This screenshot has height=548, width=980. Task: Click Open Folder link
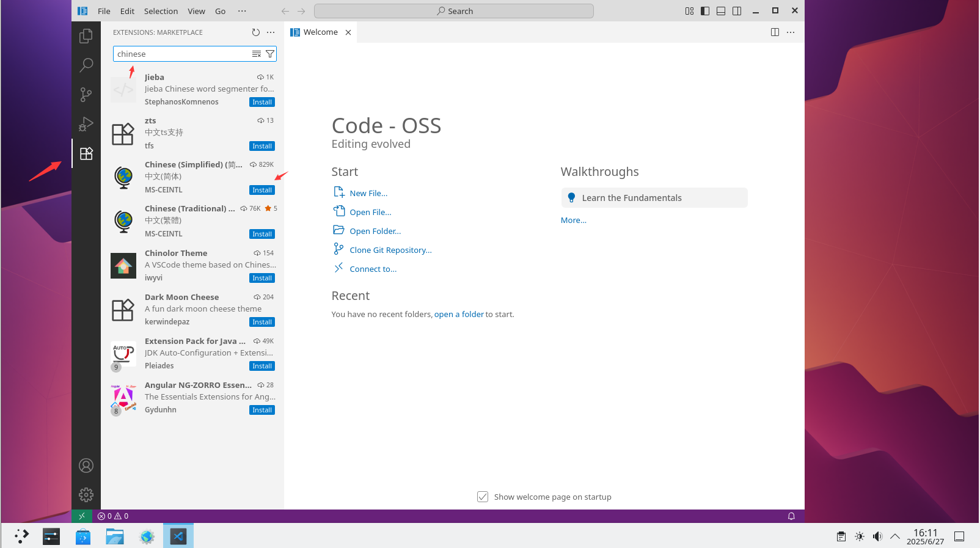(375, 231)
